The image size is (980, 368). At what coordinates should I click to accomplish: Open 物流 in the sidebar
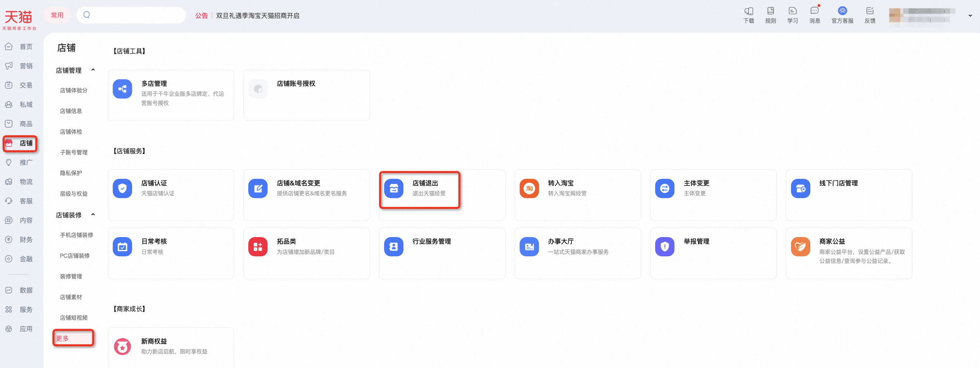19,182
